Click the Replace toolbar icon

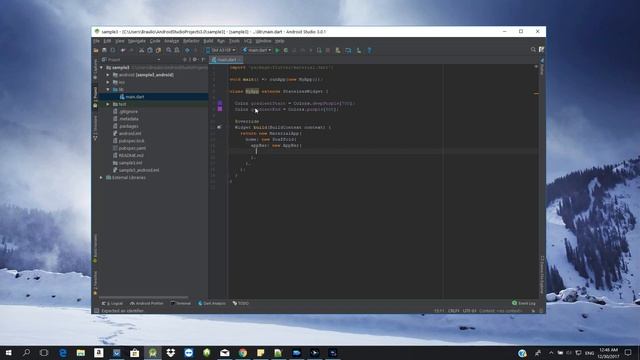pyautogui.click(x=177, y=50)
